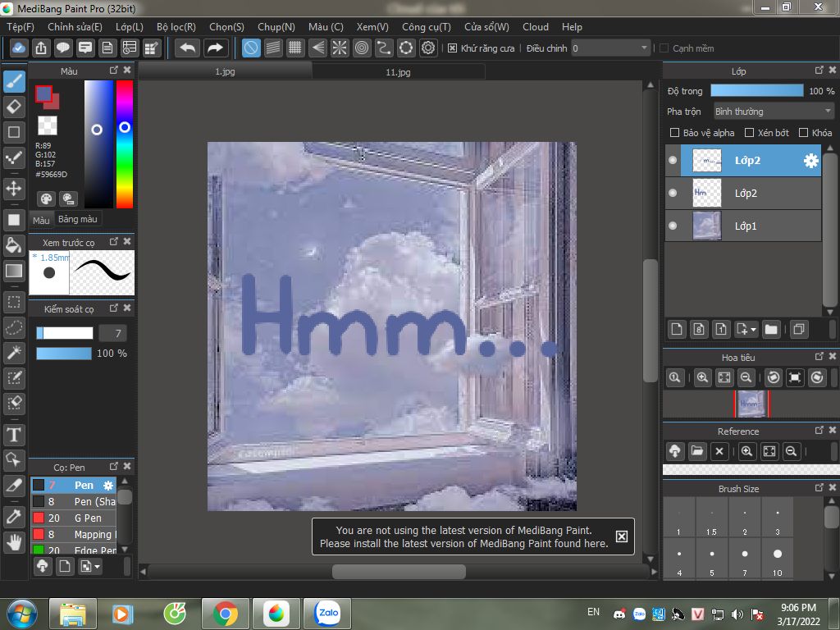Open the Bảng màu tab
The width and height of the screenshot is (840, 630).
point(78,219)
